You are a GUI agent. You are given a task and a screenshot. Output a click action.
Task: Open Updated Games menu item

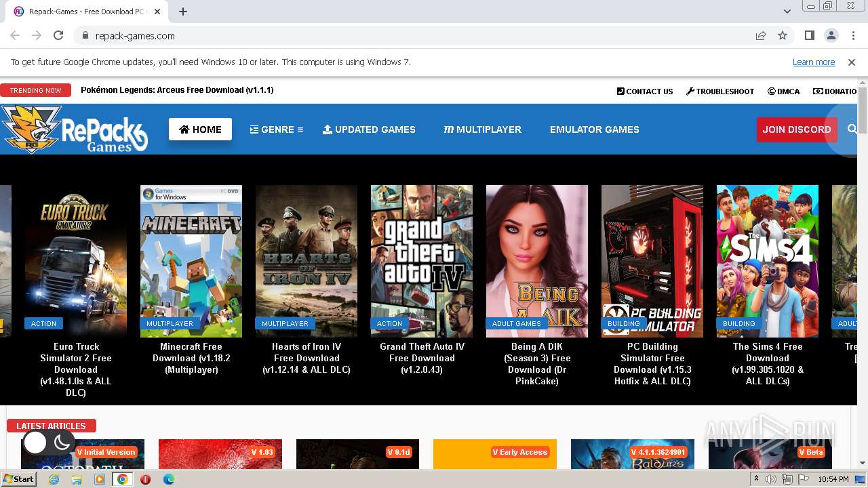click(369, 129)
